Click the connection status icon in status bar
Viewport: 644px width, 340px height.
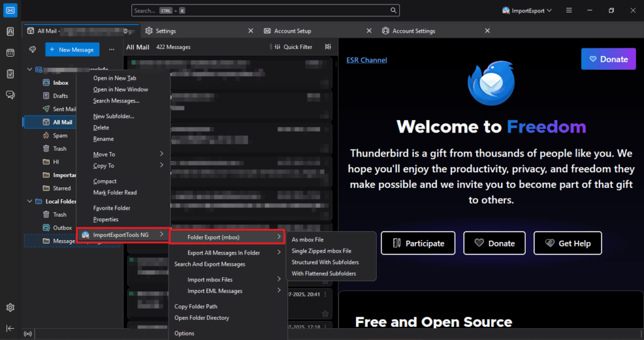point(28,334)
